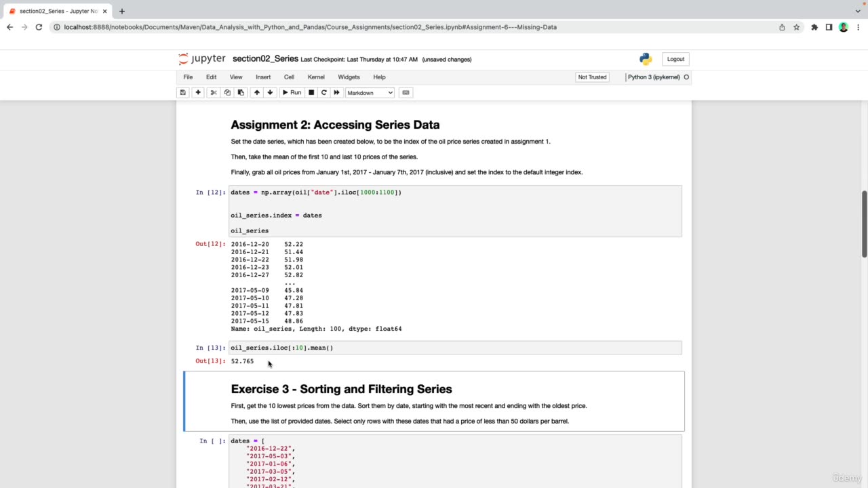
Task: Open the Chrome three-dot menu
Action: pos(858,27)
